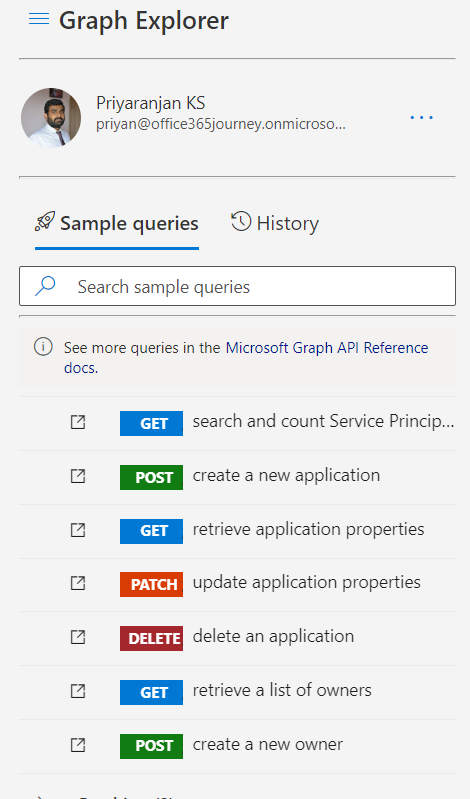The width and height of the screenshot is (470, 799).
Task: Open docs link for update application properties
Action: tap(78, 583)
